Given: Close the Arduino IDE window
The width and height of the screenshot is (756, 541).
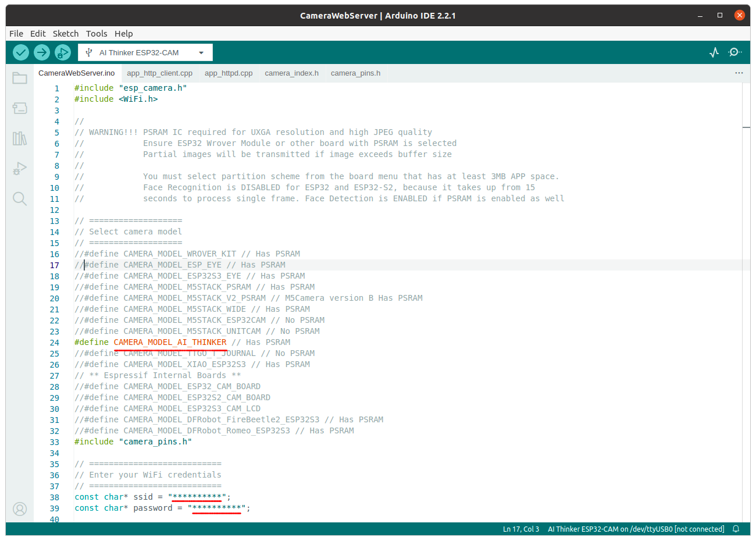Looking at the screenshot, I should pos(740,16).
